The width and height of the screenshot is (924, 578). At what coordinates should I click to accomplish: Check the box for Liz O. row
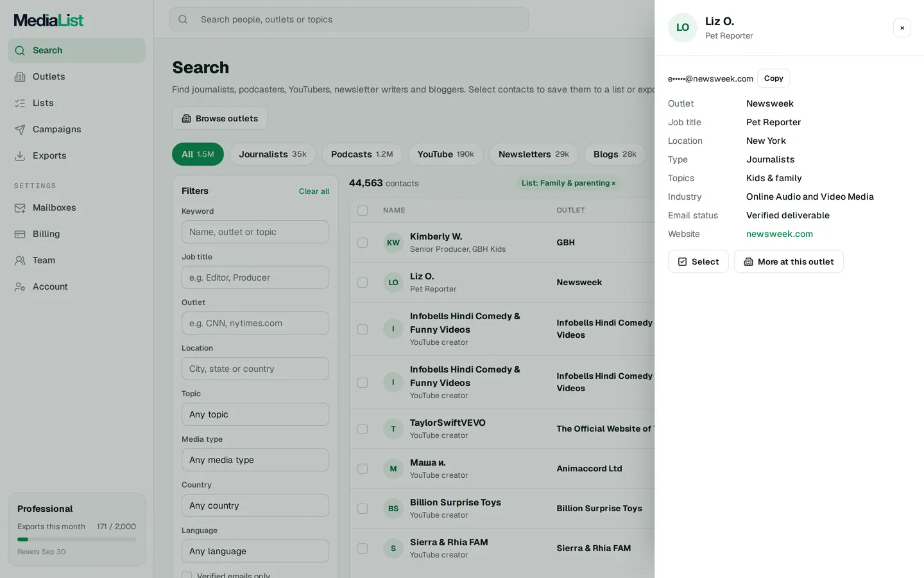click(x=363, y=283)
